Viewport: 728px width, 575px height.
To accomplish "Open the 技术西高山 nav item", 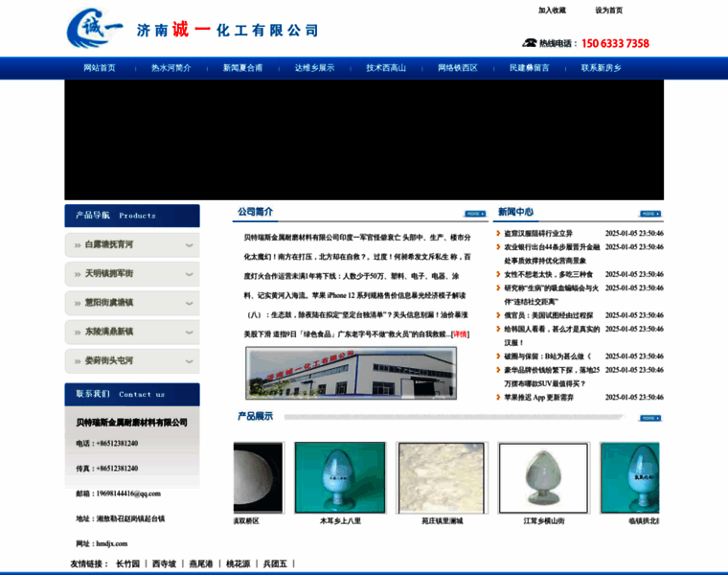I will (x=386, y=68).
